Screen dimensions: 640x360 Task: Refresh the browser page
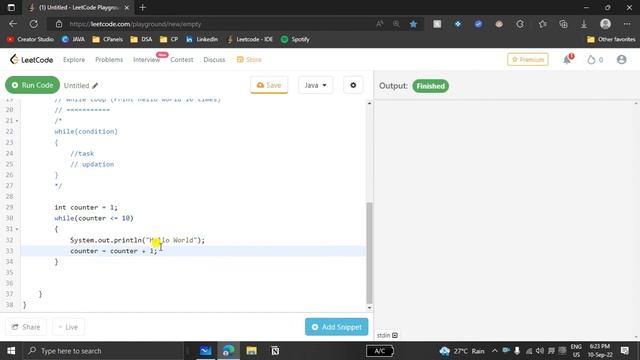[34, 24]
